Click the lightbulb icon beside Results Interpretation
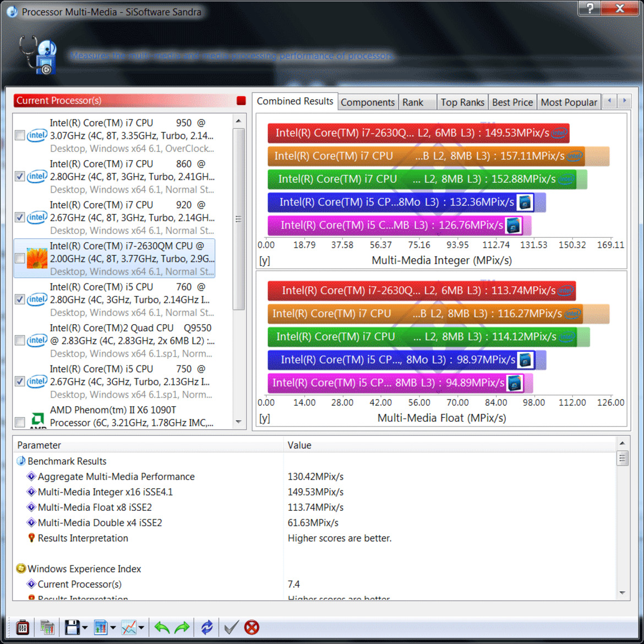This screenshot has height=644, width=644. [31, 538]
